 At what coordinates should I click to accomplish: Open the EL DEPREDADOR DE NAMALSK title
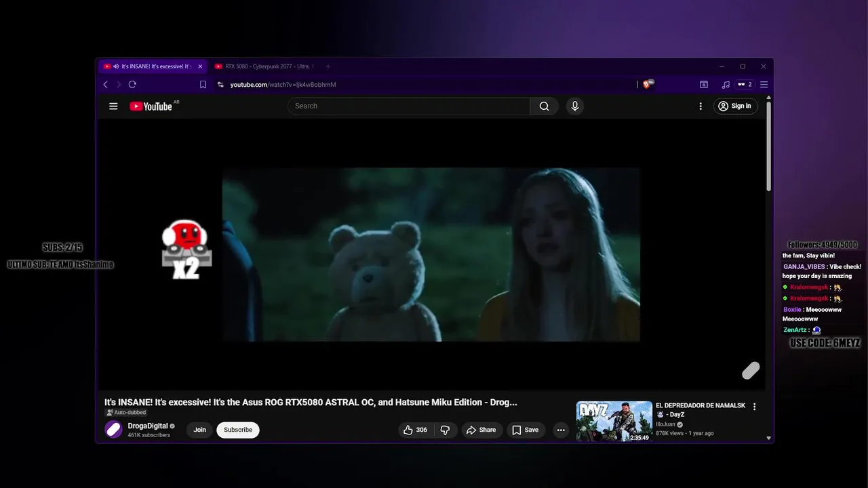[x=701, y=409]
